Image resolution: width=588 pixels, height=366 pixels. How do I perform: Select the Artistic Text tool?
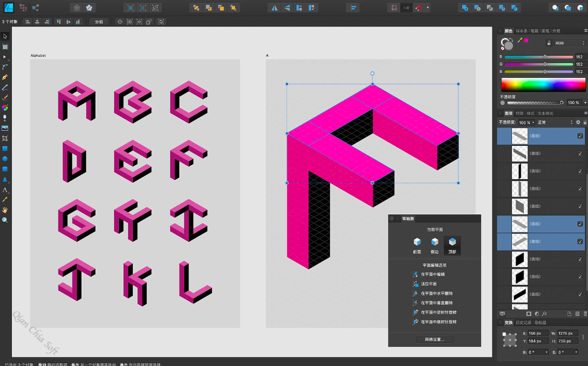click(5, 189)
